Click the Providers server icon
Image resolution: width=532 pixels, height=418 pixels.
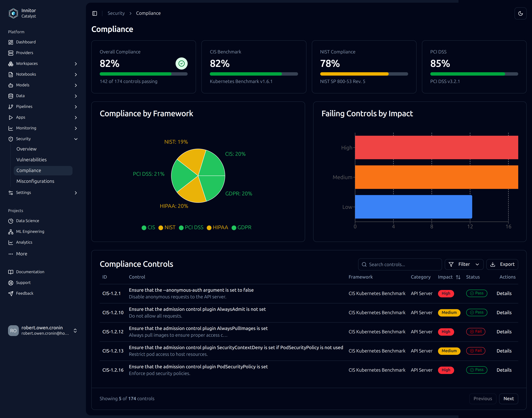[11, 53]
